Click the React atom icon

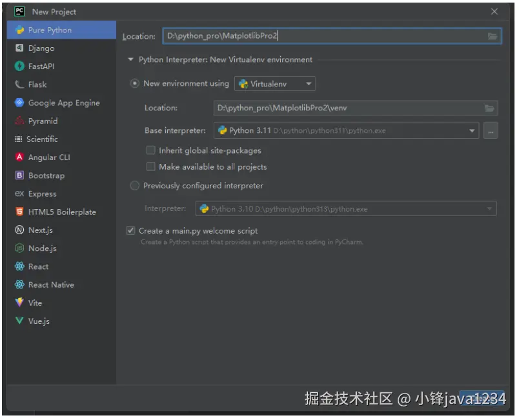19,266
